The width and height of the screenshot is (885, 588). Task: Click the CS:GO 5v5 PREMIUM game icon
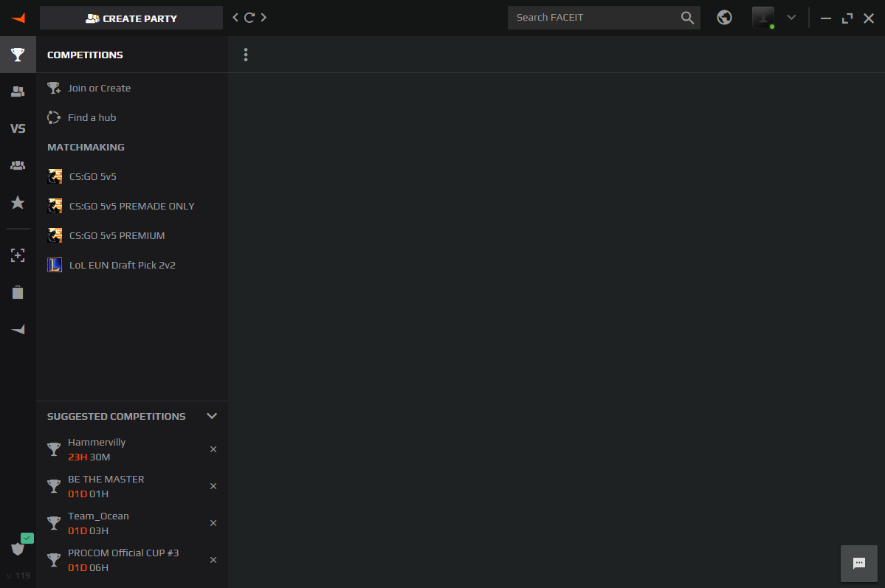point(55,235)
